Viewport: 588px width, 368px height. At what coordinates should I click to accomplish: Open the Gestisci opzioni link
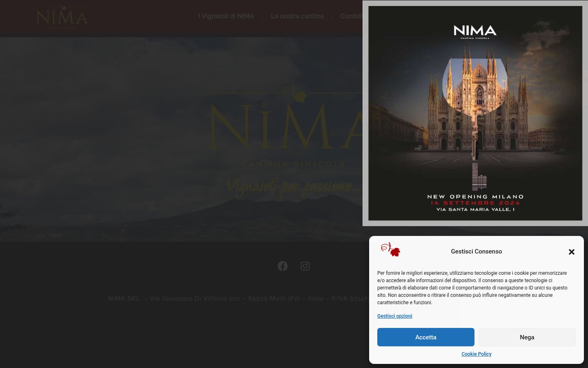[x=395, y=316]
